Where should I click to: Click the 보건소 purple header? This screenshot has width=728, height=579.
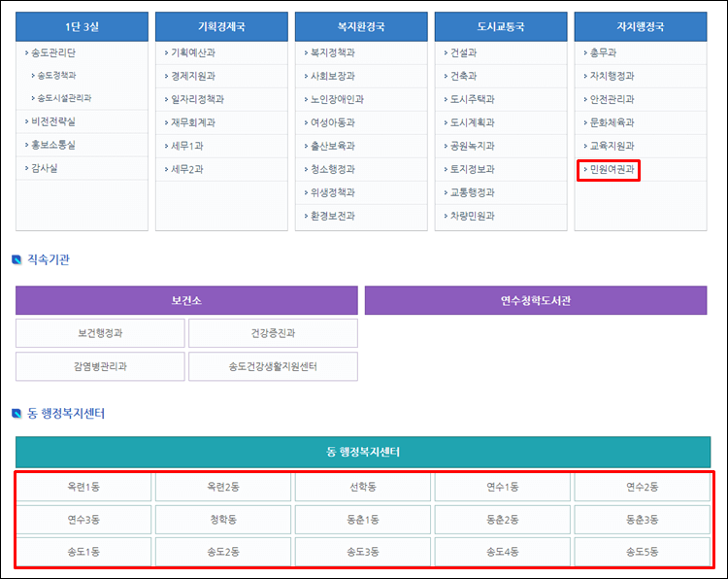click(x=186, y=300)
